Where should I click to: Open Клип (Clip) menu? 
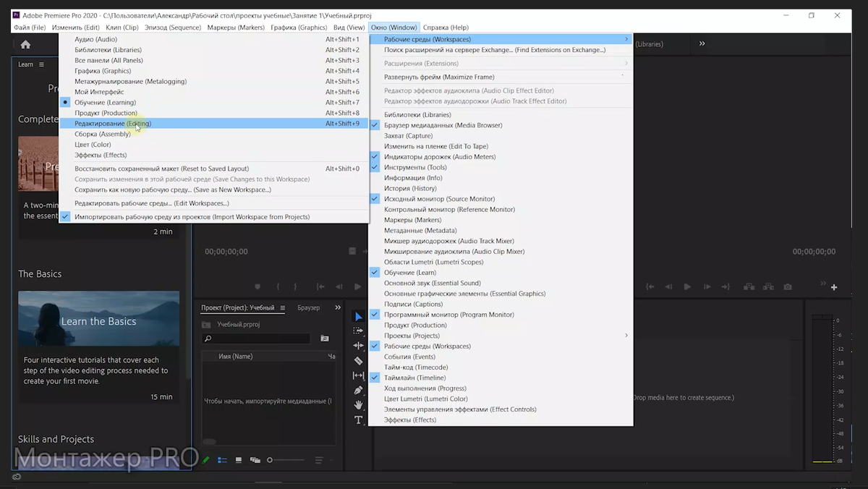tap(122, 27)
